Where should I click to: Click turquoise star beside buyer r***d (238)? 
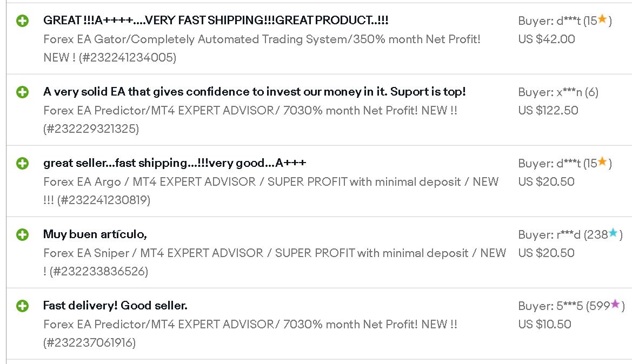(x=613, y=233)
